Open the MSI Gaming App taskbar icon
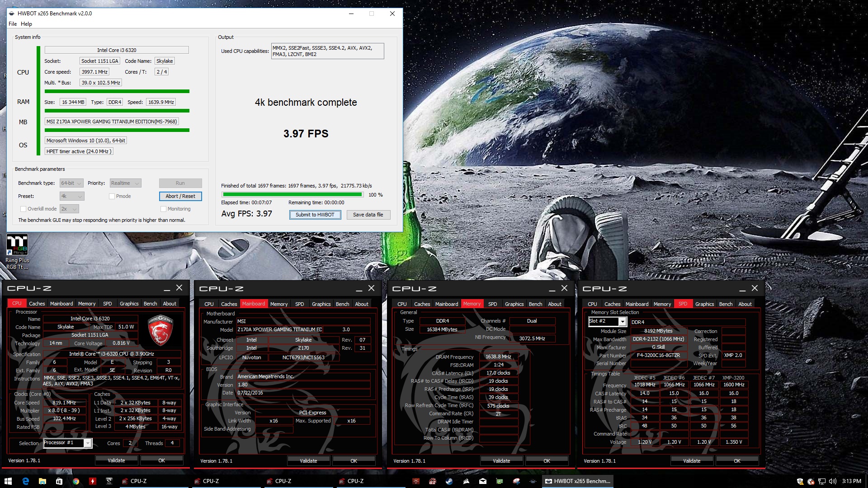 [x=433, y=481]
